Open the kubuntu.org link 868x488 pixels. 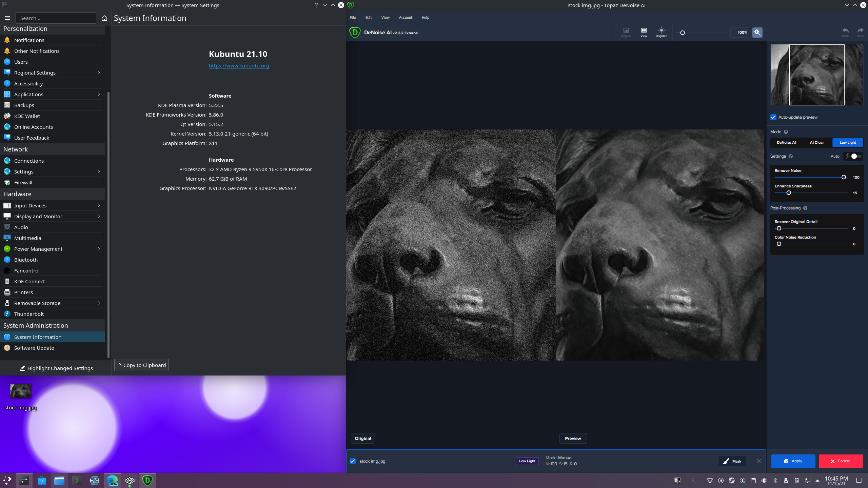(x=239, y=65)
